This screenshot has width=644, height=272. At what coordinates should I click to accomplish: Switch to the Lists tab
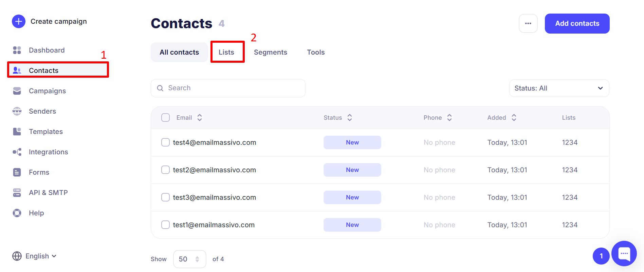click(x=226, y=52)
